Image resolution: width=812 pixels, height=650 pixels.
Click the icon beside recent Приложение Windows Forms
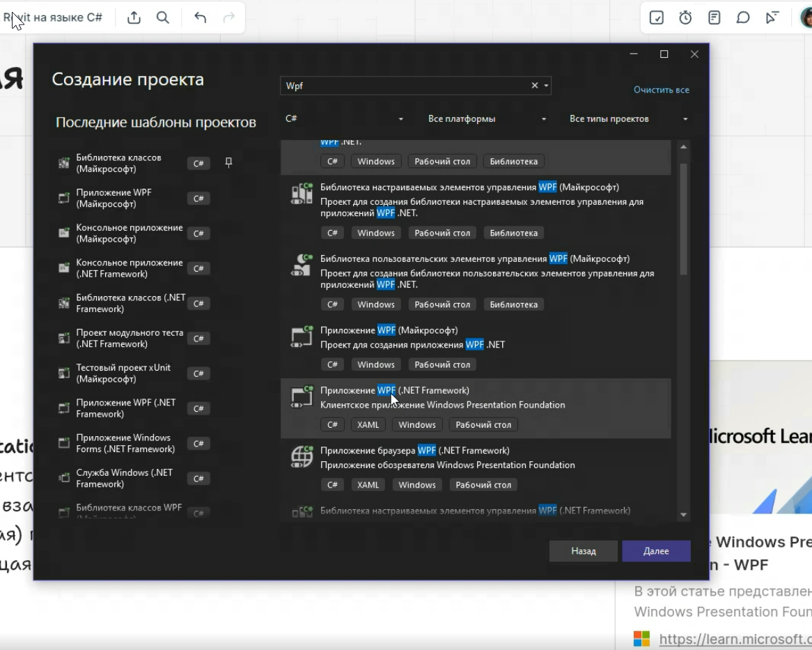tap(63, 443)
